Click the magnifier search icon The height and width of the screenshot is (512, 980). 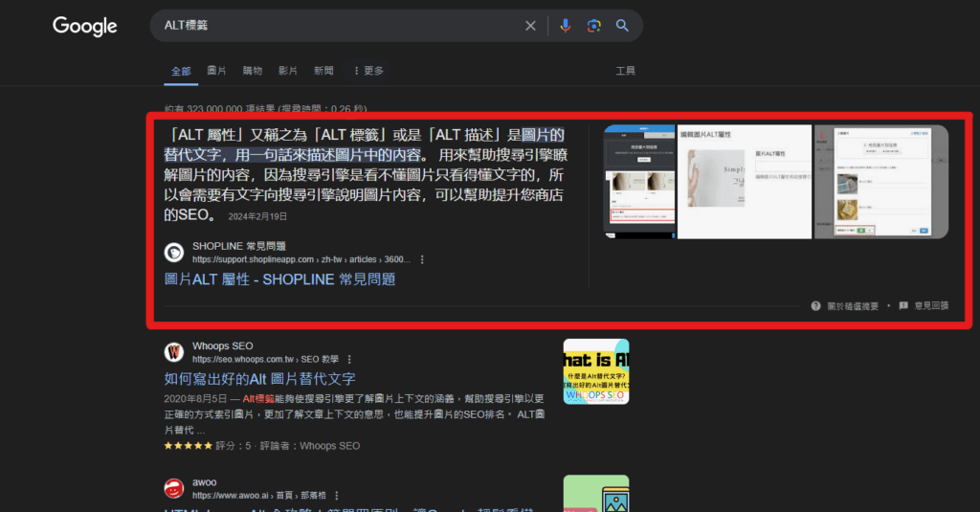pos(622,26)
